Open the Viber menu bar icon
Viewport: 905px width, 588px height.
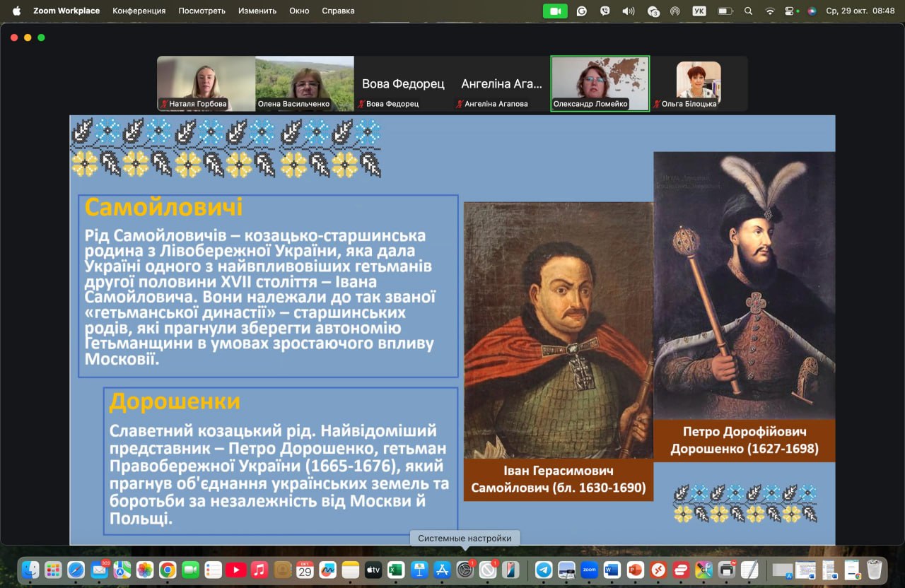click(605, 11)
